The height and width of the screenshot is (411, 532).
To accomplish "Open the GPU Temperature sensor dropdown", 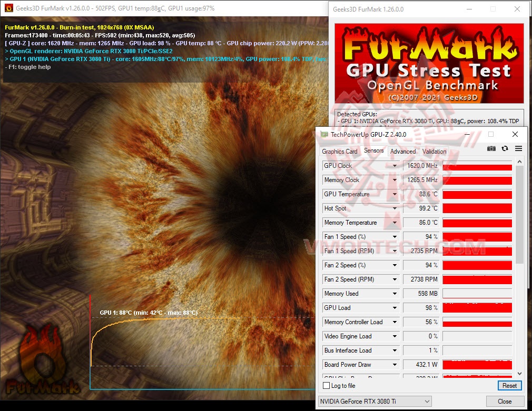I will pyautogui.click(x=395, y=194).
